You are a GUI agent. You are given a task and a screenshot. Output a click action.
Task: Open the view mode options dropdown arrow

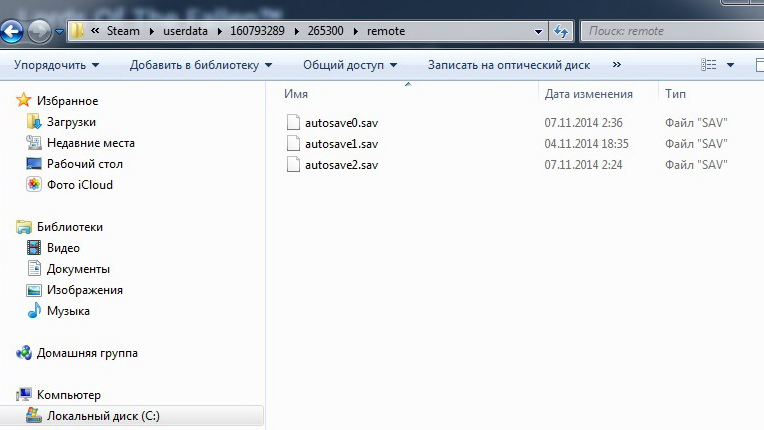click(731, 65)
